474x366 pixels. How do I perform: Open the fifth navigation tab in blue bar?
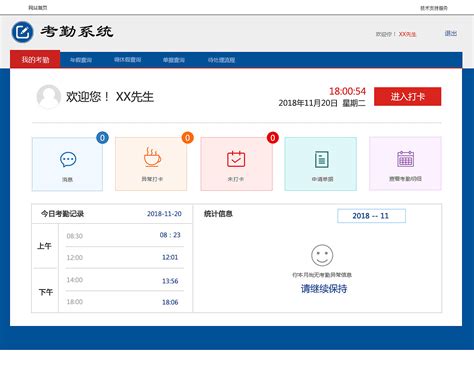(x=222, y=60)
